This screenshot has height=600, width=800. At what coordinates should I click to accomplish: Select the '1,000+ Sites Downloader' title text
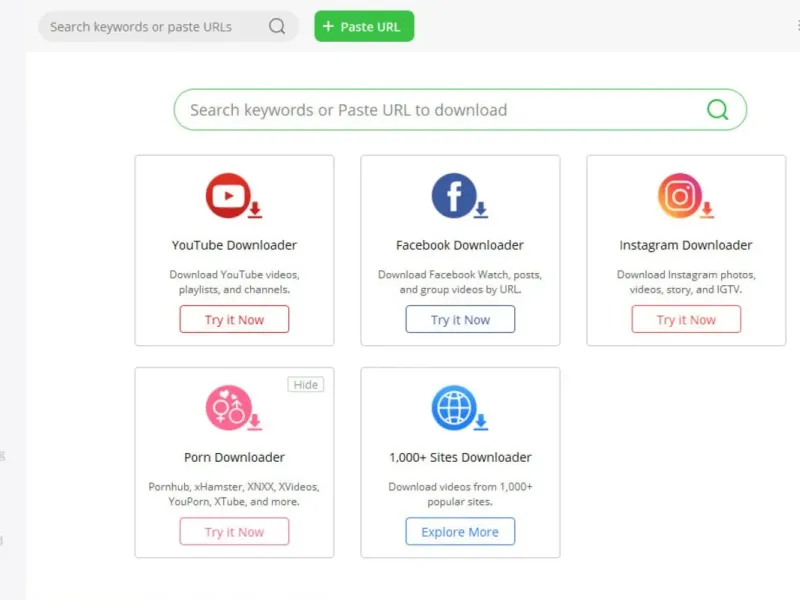click(x=460, y=458)
